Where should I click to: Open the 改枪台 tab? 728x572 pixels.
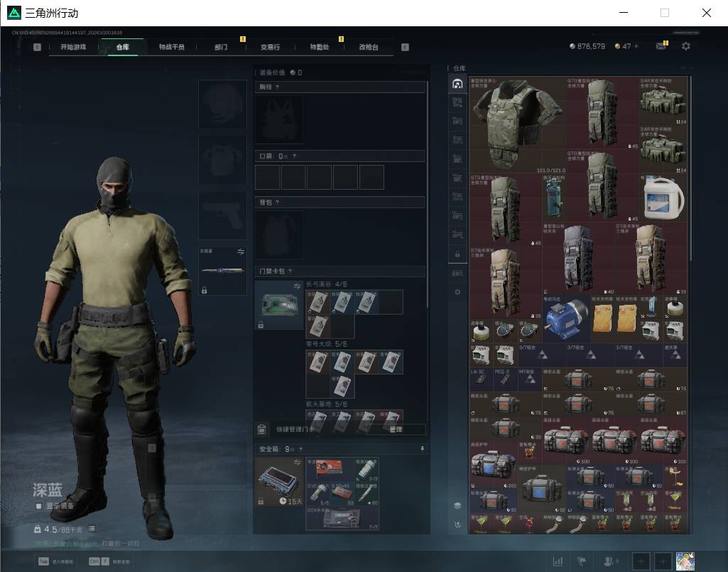tap(369, 47)
